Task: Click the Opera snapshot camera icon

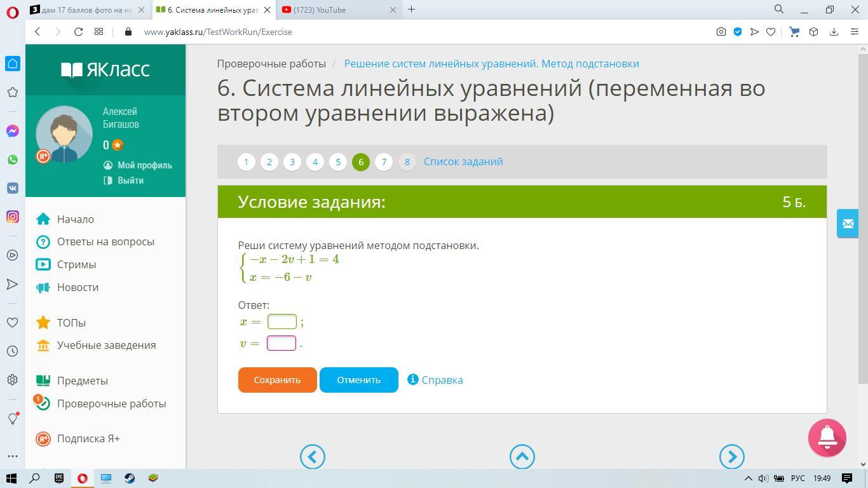Action: coord(721,32)
